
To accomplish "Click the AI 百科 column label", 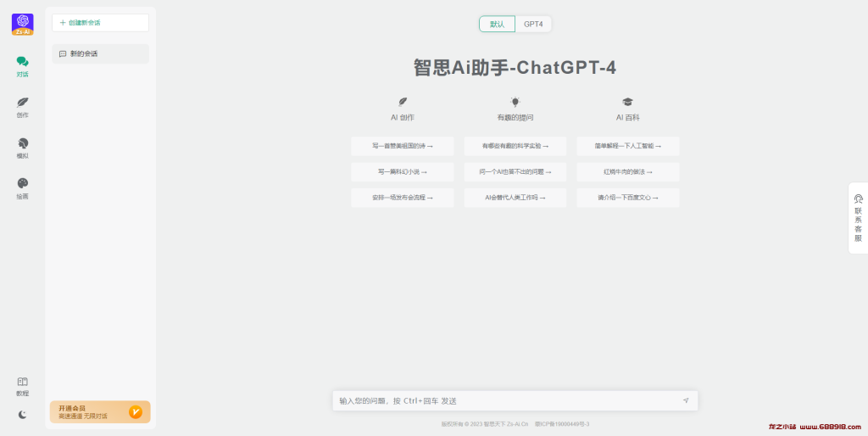I will [x=628, y=118].
